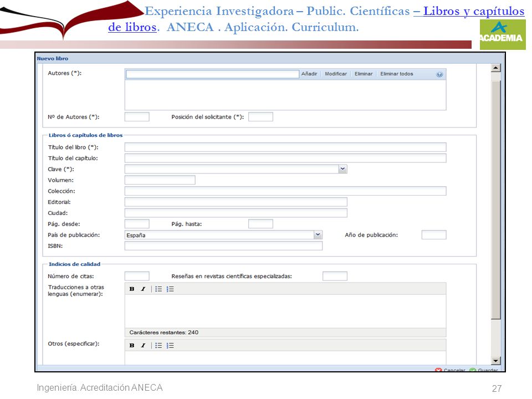Focus the Pág. hasta field
The width and height of the screenshot is (532, 399).
tap(260, 224)
